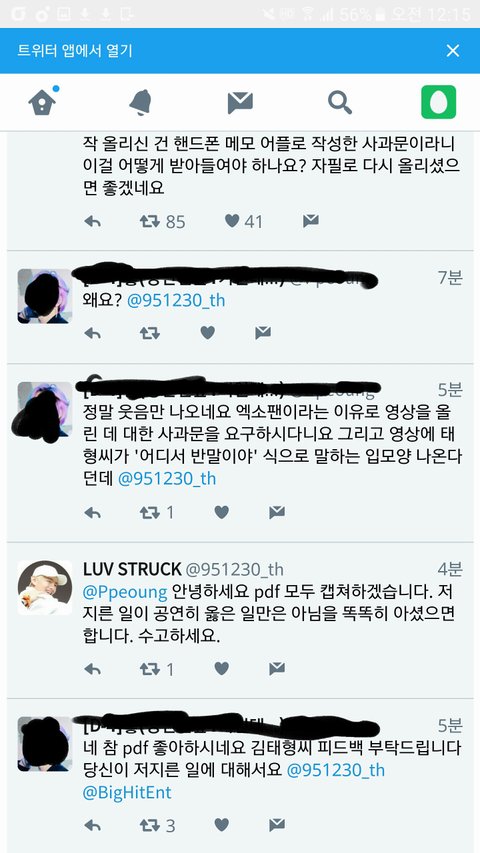Open the @BigHitEnt mention link
The height and width of the screenshot is (853, 480).
point(127,793)
